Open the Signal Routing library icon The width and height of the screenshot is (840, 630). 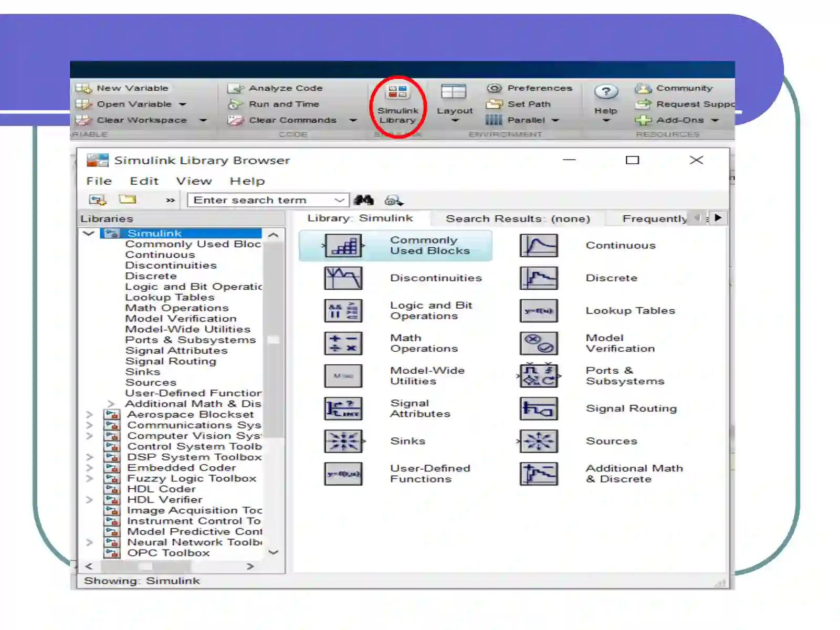[539, 408]
